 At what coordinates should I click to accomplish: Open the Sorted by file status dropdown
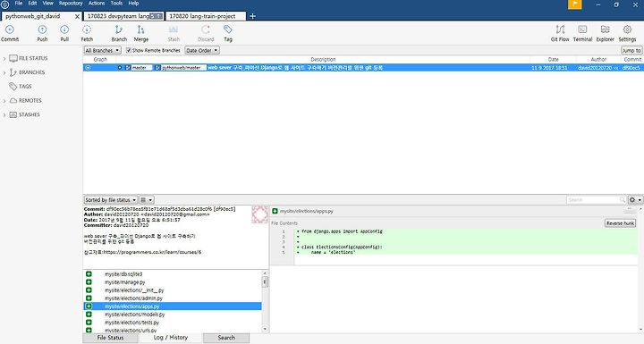(111, 200)
